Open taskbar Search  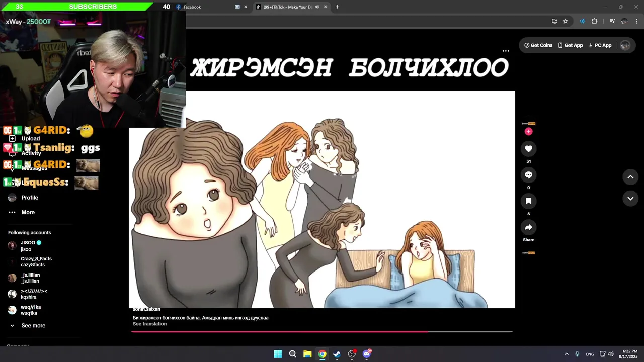(x=292, y=354)
